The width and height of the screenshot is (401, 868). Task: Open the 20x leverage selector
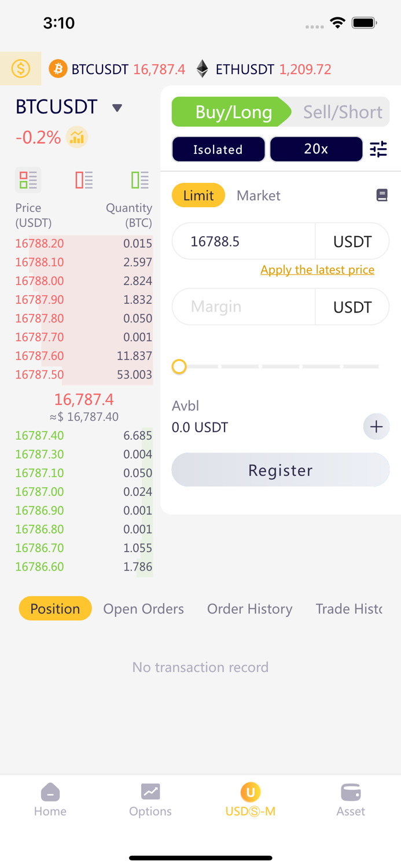(x=316, y=149)
